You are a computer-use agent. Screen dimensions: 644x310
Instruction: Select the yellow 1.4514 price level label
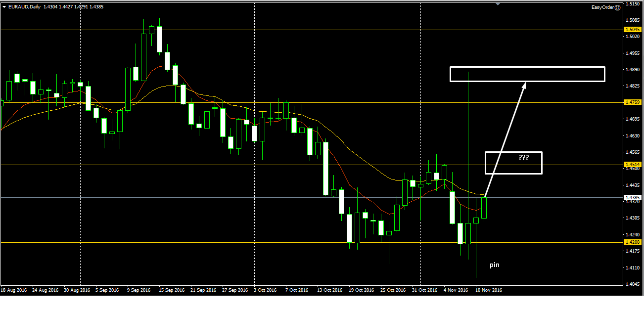(x=633, y=164)
